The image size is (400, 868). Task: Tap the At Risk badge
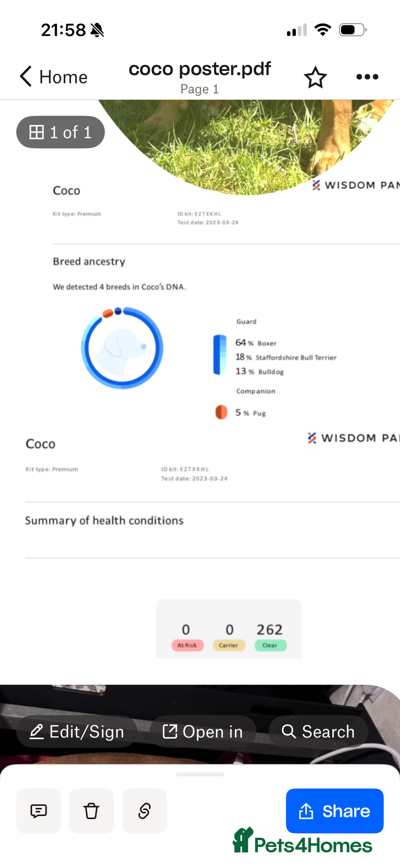187,645
